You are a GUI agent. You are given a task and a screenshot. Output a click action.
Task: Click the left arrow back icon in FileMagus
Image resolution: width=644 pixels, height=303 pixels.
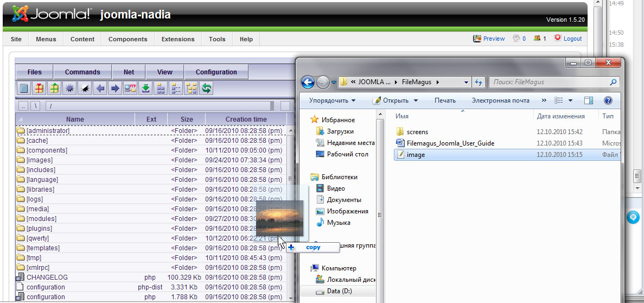click(x=100, y=89)
